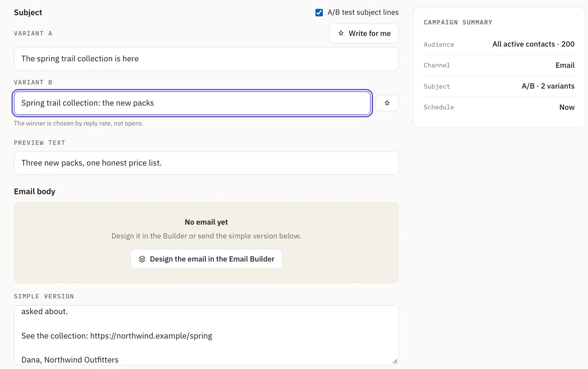Viewport: 588px width, 369px height.
Task: Click the 'Email' channel value
Action: 565,65
